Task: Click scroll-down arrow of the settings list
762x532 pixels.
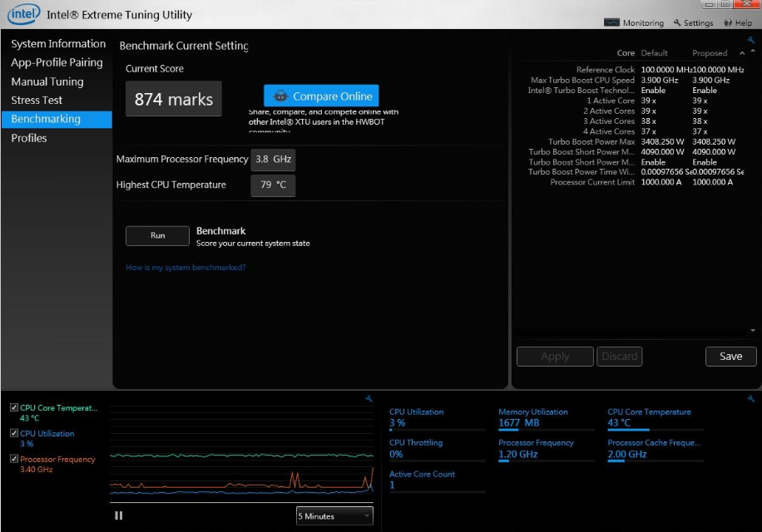Action: point(753,331)
